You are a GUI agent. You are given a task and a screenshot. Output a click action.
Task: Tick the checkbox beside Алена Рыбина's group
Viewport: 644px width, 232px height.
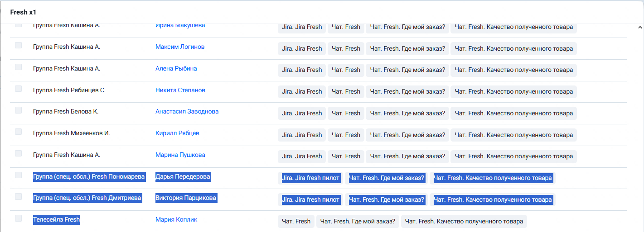tap(18, 67)
